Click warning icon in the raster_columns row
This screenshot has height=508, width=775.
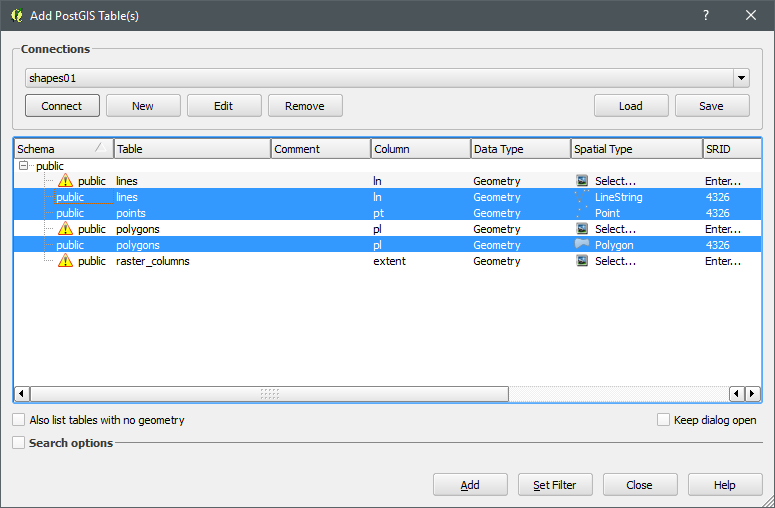[x=65, y=261]
